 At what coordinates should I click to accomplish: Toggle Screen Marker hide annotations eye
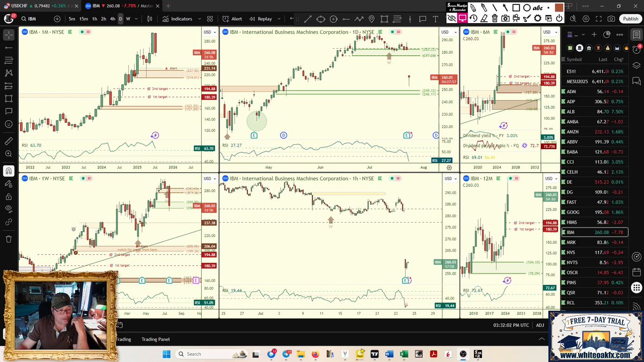click(452, 18)
